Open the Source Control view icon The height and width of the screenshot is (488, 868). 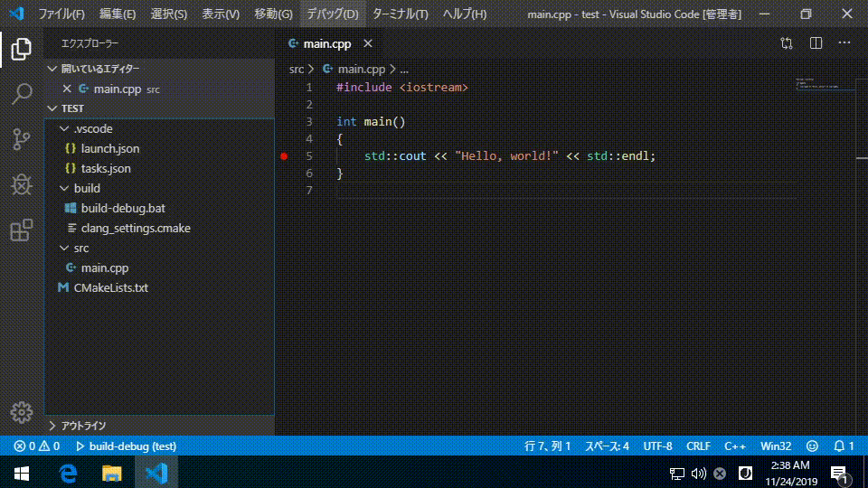(x=22, y=139)
